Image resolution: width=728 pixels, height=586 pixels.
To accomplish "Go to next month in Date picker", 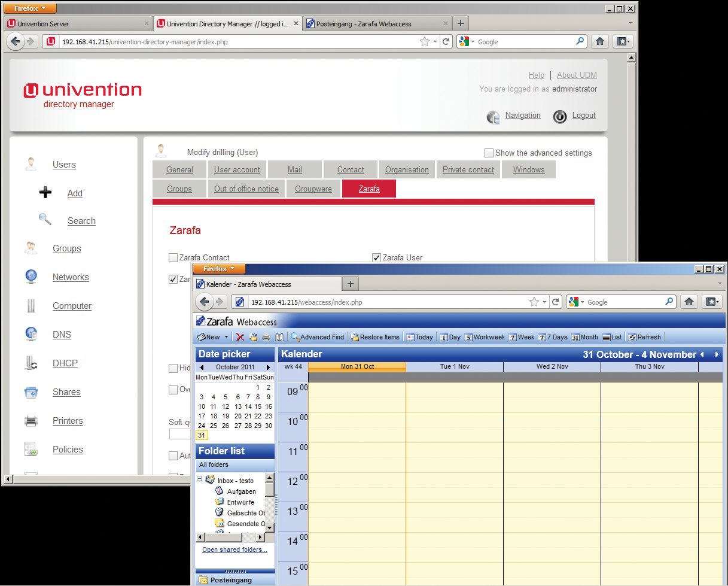I will [x=269, y=366].
